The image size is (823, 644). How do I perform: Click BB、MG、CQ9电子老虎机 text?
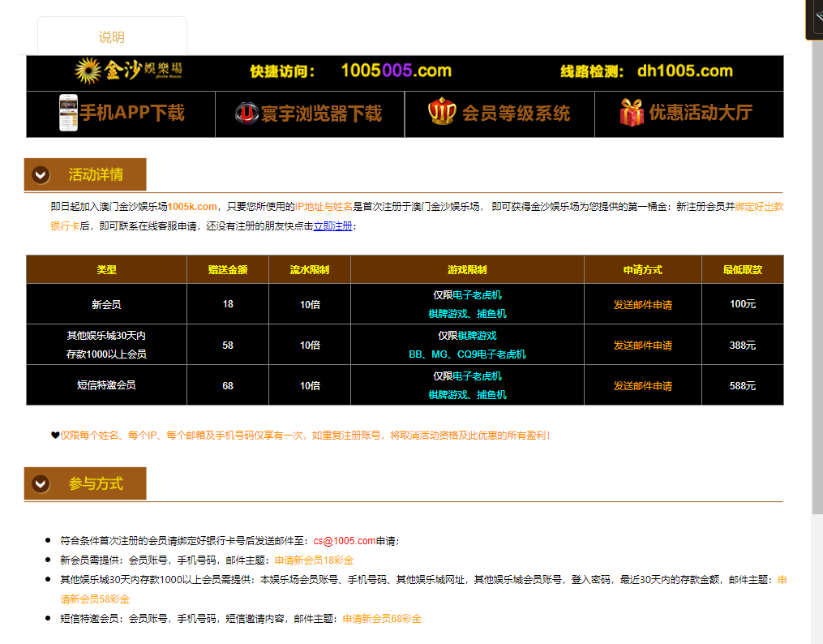pyautogui.click(x=467, y=354)
